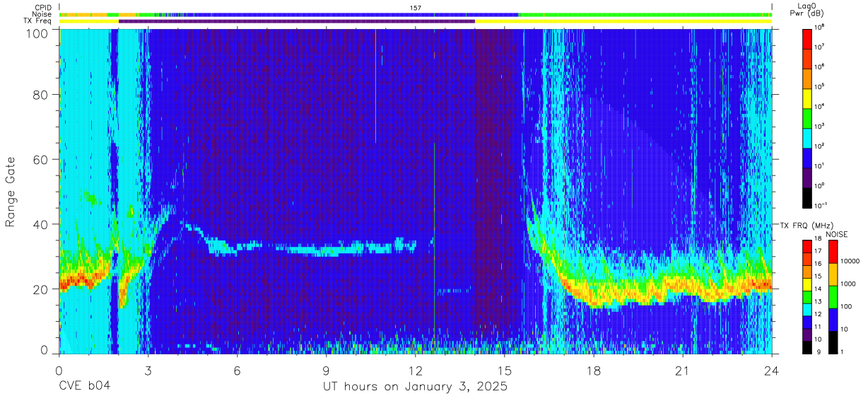Click the cyan segment of the Lag0 Pwr colorbar
This screenshot has height=401, width=868.
(807, 137)
